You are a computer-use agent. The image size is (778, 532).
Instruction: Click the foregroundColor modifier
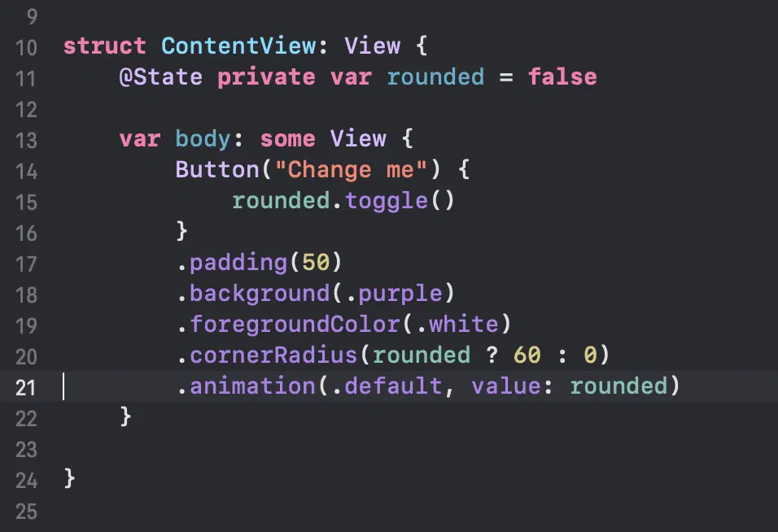295,325
